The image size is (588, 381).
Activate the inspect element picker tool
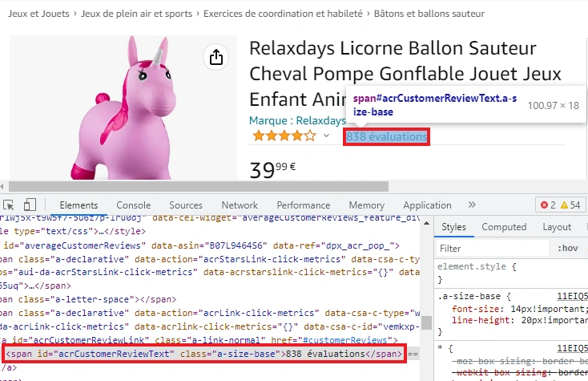tap(9, 205)
